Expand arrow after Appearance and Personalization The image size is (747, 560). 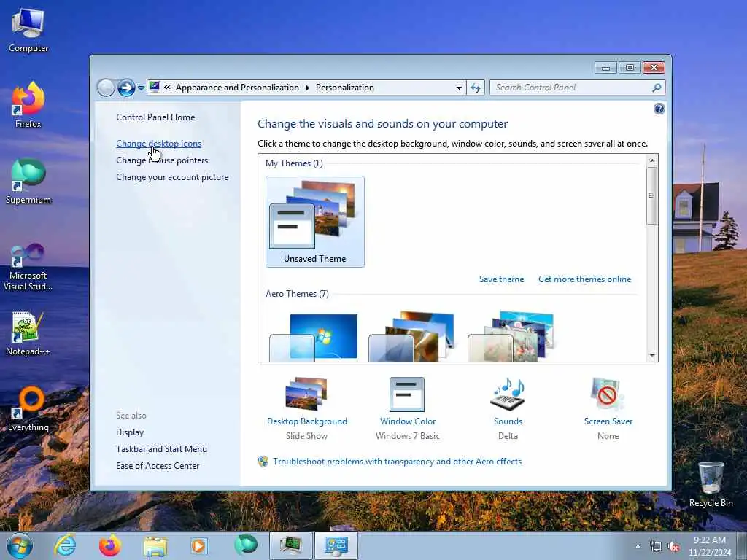coord(307,87)
